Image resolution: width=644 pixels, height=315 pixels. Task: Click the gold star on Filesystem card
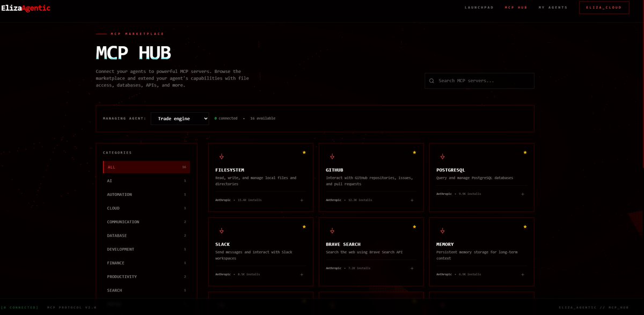304,152
